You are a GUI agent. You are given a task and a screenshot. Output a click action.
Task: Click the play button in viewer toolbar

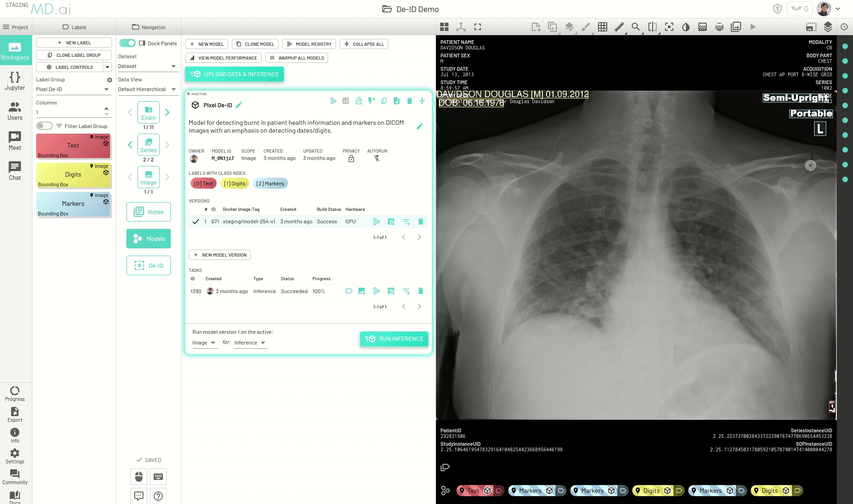click(753, 27)
